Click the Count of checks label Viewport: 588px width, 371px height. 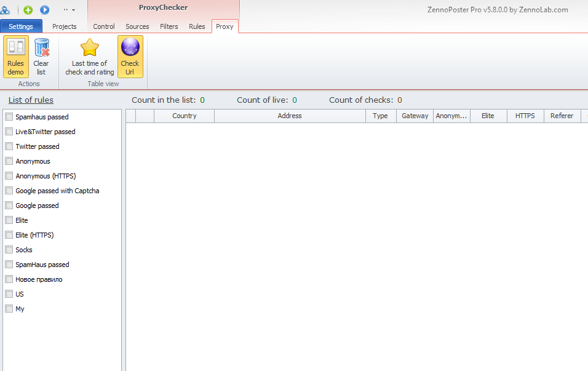(x=361, y=100)
